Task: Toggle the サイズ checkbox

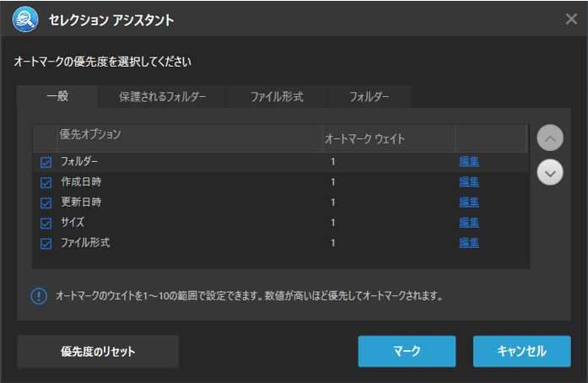Action: pos(46,223)
